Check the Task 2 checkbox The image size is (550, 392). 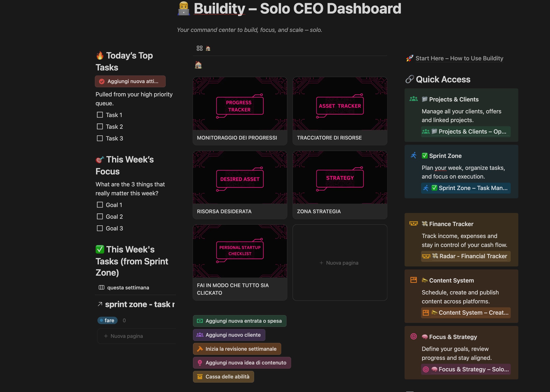coord(100,126)
